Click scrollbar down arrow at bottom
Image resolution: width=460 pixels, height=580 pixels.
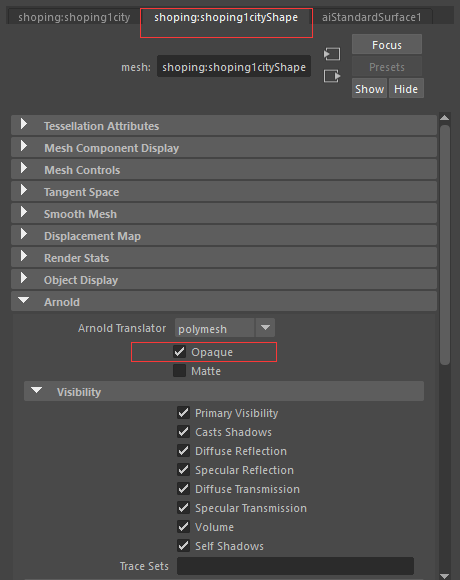pos(445,576)
